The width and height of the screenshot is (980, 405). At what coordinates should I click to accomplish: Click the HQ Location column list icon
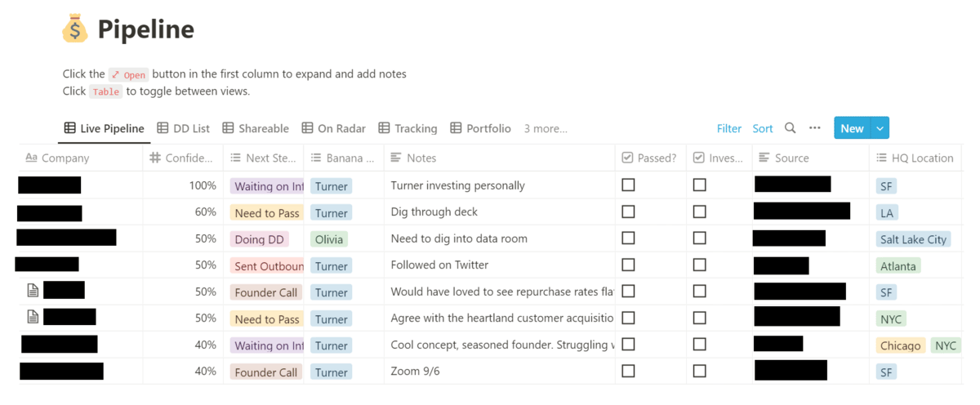[x=881, y=158]
